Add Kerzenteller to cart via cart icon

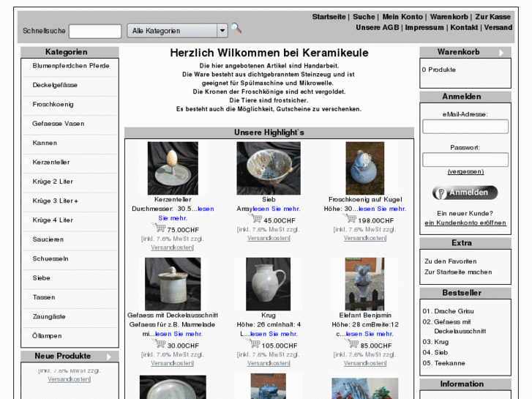pyautogui.click(x=159, y=228)
